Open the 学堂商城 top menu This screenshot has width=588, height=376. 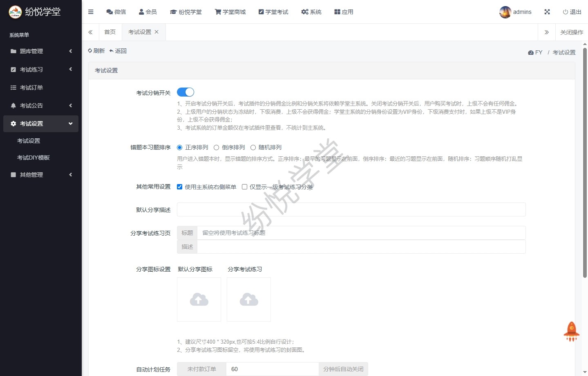230,12
